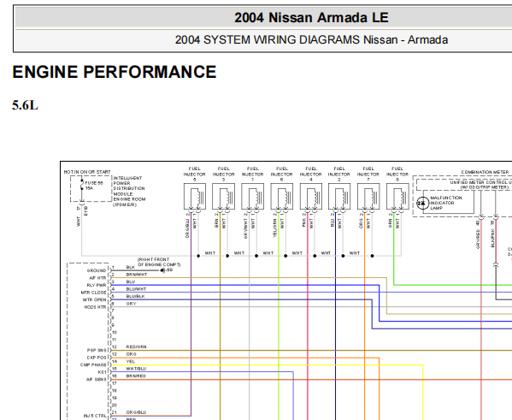Click the Malfunction Indicator Lamp LED symbol
Viewport: 512px width, 420px height.
(422, 203)
